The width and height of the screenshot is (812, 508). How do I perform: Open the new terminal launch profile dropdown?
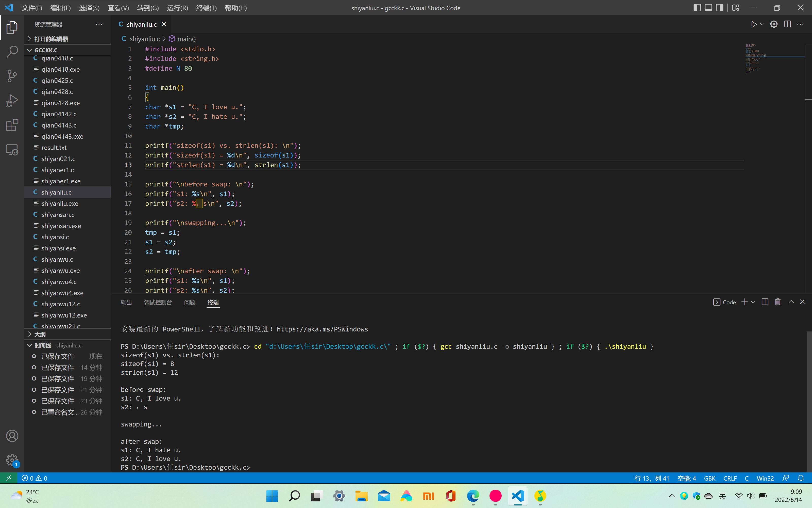(x=753, y=302)
